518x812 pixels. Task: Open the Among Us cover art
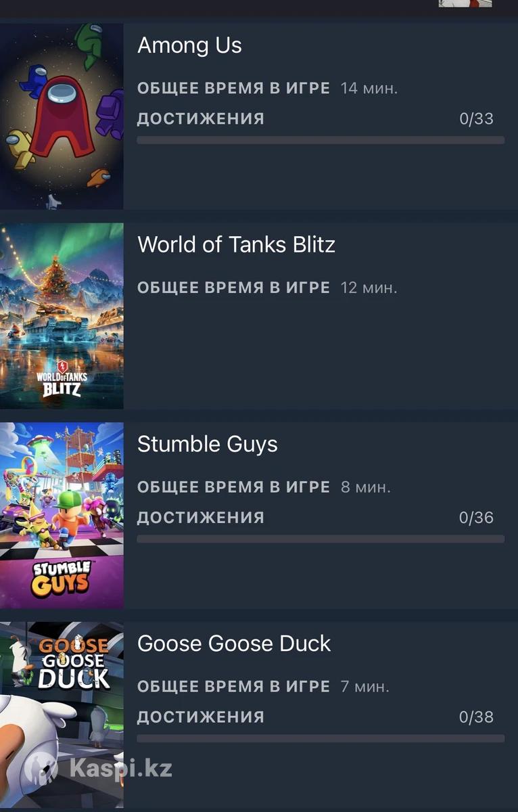click(x=62, y=116)
